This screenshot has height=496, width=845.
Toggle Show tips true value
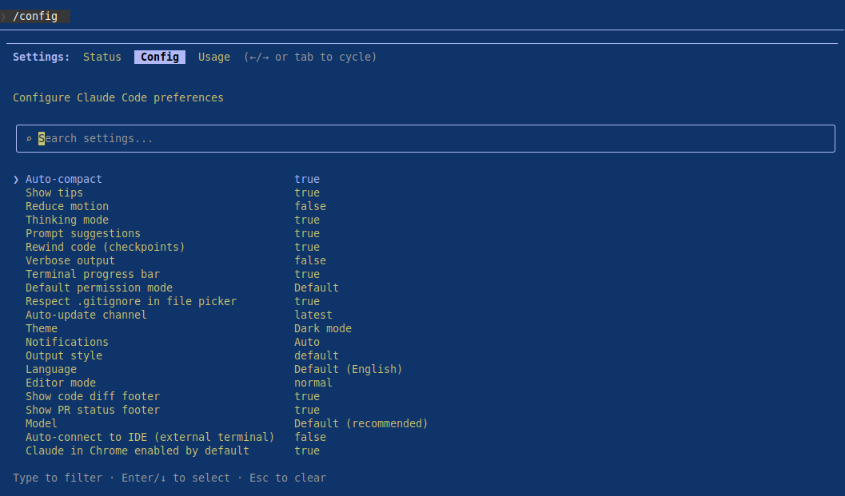point(307,192)
